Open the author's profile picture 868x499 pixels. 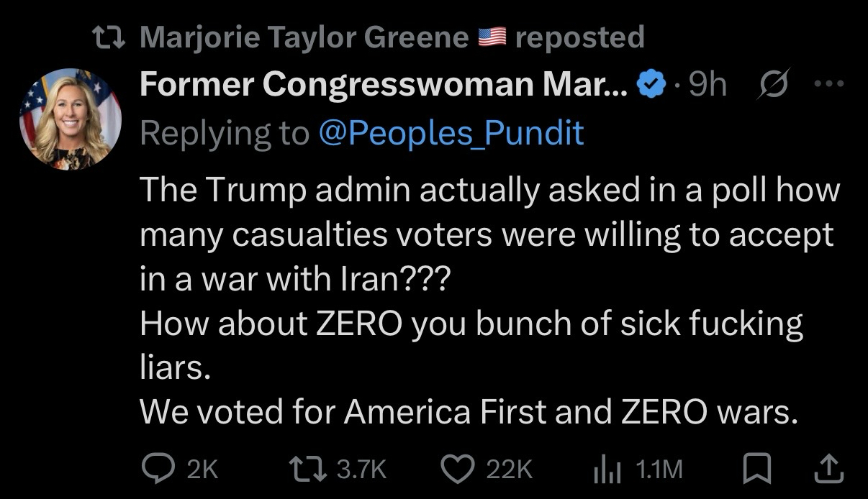tap(71, 119)
